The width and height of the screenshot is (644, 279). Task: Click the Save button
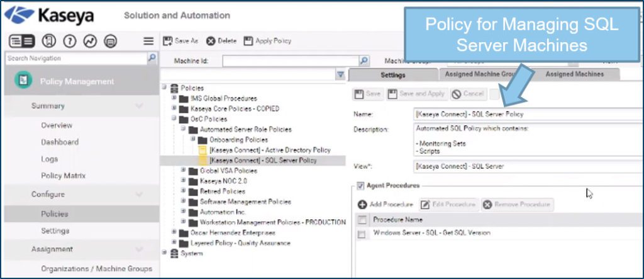tap(367, 94)
